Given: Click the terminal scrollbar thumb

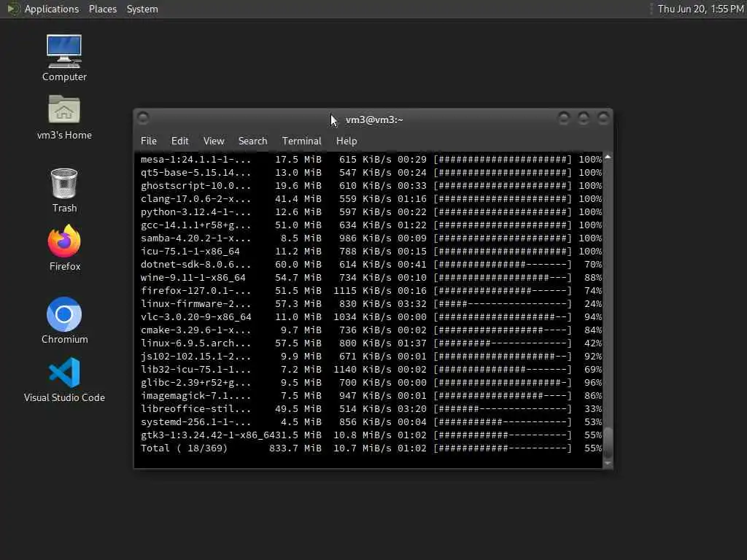Looking at the screenshot, I should [x=608, y=442].
